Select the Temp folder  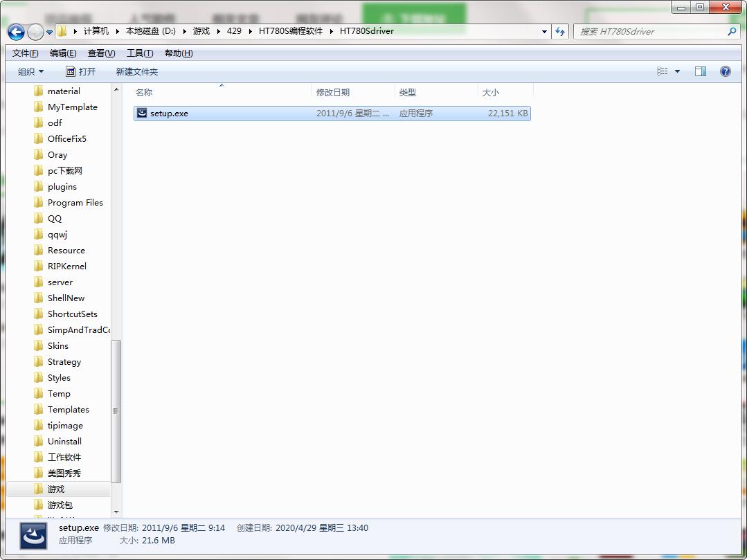point(59,393)
